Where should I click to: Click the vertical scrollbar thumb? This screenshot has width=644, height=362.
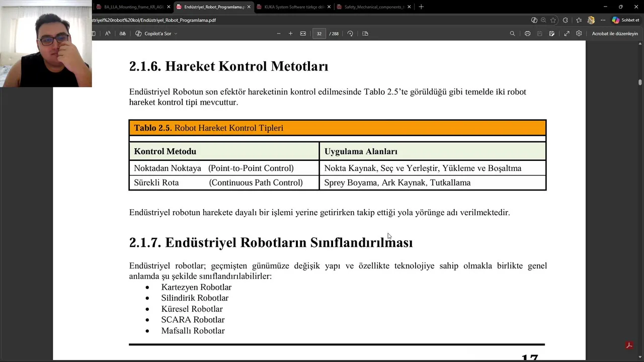pyautogui.click(x=640, y=82)
